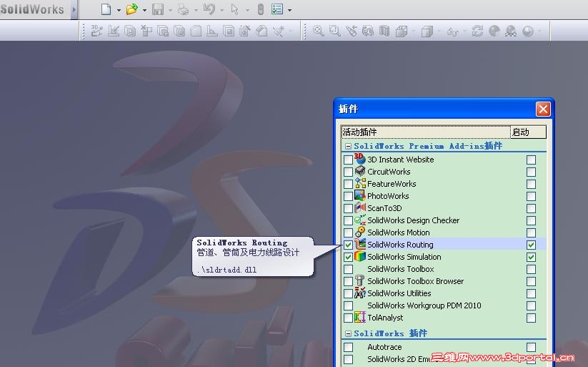Click the Print icon in top toolbar
588x367 pixels.
pos(183,9)
